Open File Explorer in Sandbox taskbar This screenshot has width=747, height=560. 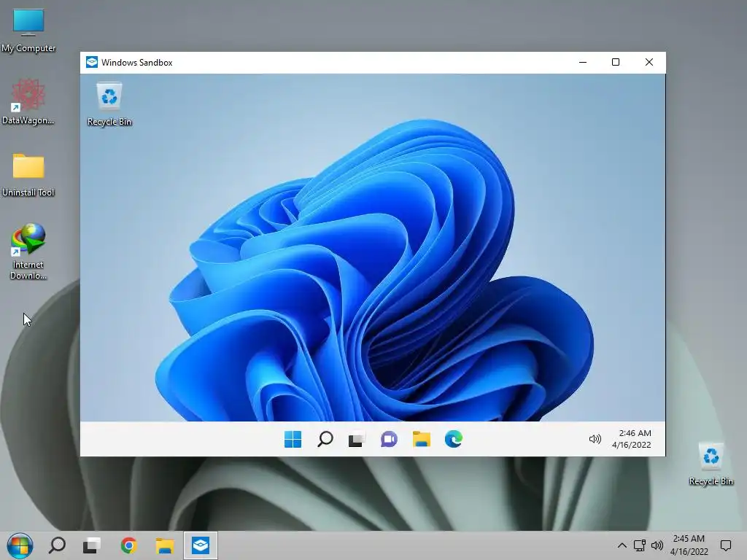pos(421,439)
